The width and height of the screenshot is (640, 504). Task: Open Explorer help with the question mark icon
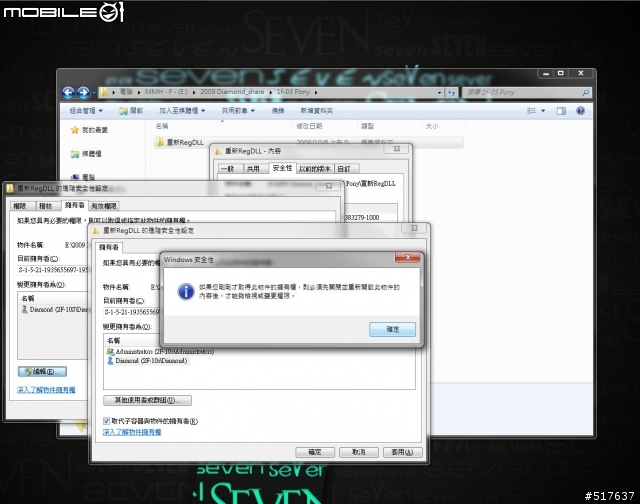580,111
